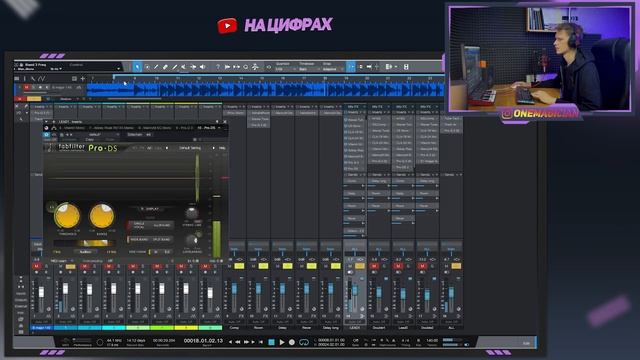Click the Rewind transport button
This screenshot has width=640, height=360.
[238, 342]
